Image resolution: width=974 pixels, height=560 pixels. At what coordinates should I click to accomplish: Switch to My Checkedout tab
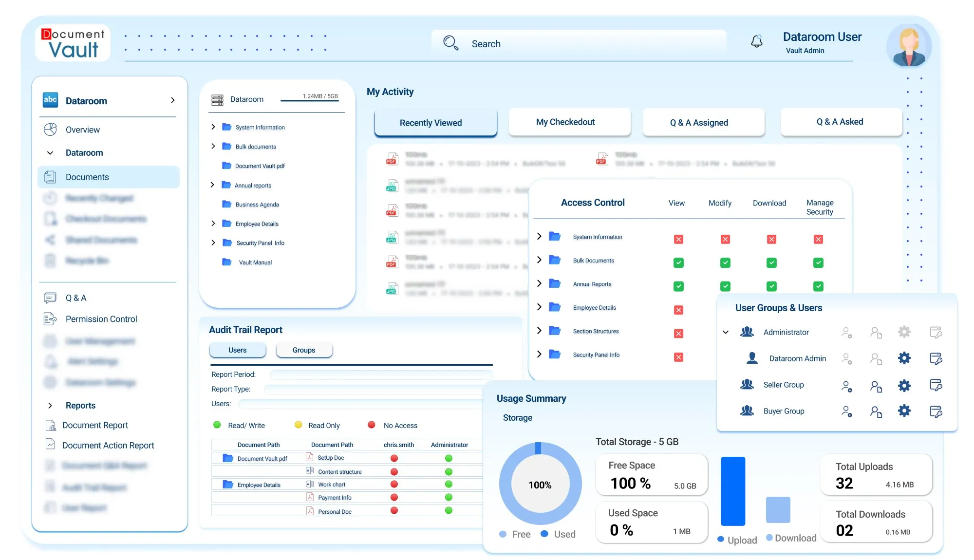click(569, 122)
